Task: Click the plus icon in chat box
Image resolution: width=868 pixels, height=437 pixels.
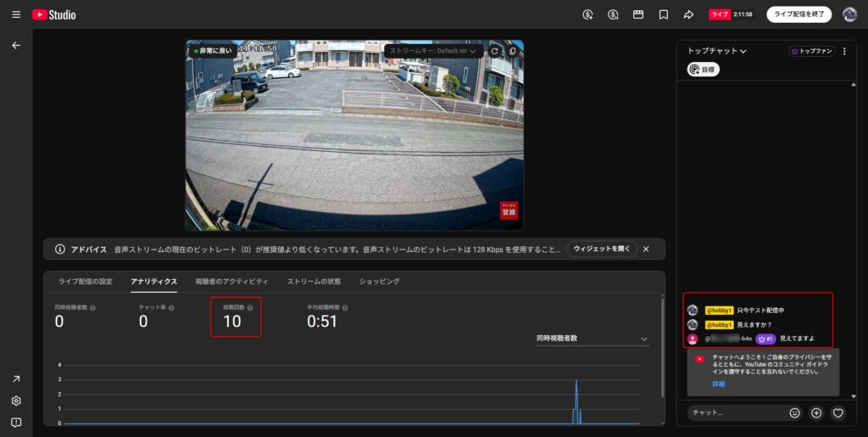Action: click(x=816, y=412)
